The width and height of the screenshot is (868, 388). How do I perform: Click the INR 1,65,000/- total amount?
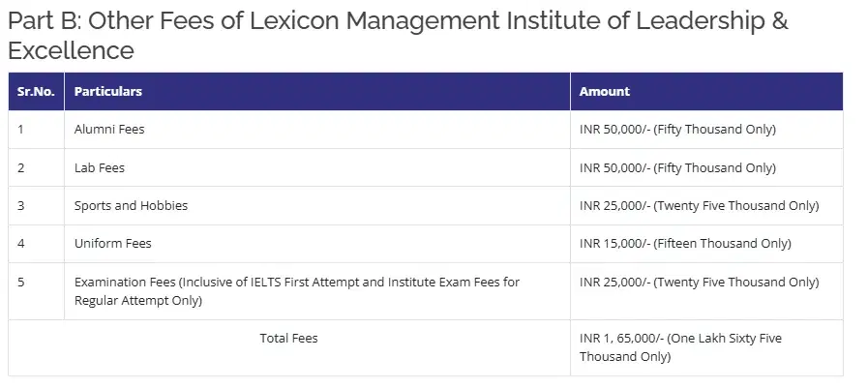(679, 347)
